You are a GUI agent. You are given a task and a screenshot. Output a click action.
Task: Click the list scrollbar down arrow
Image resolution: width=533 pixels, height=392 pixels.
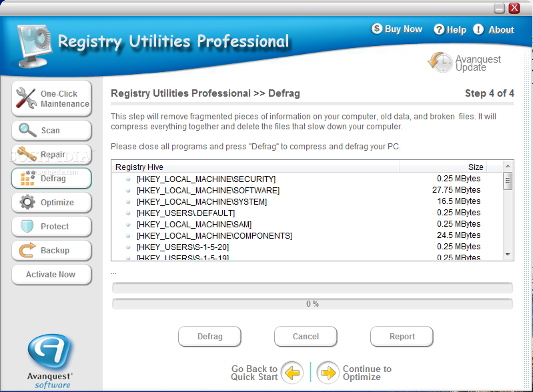508,255
